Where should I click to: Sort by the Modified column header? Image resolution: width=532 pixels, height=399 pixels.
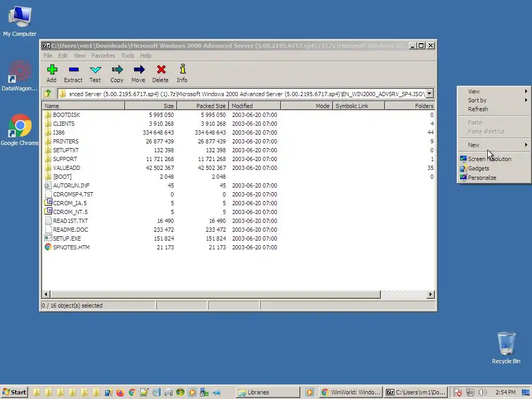pos(255,106)
